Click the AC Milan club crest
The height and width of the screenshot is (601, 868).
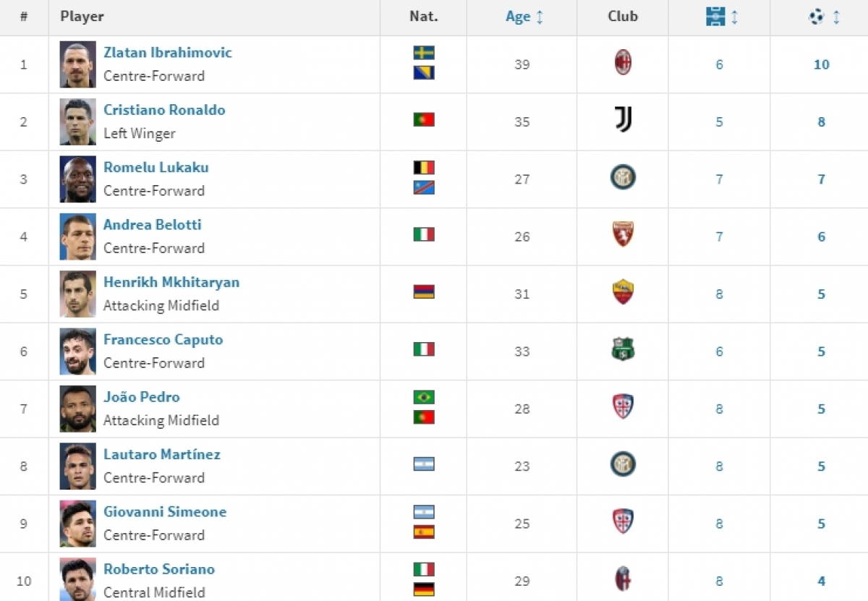click(x=623, y=64)
